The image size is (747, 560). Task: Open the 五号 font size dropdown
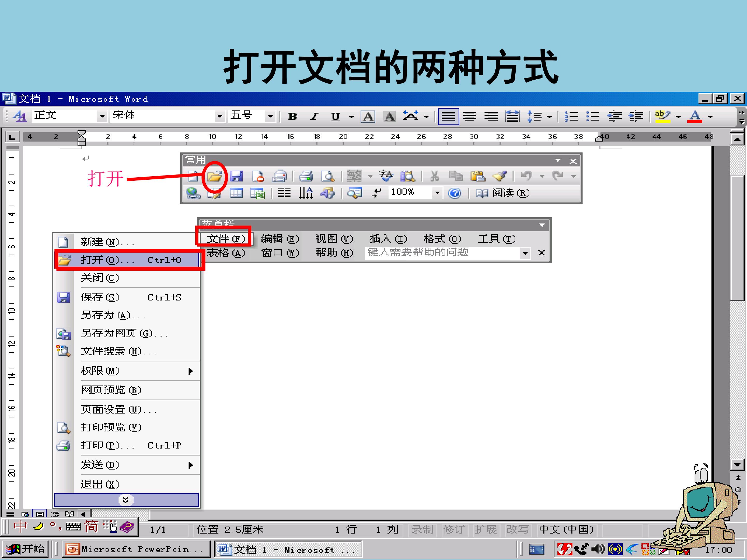pos(270,116)
